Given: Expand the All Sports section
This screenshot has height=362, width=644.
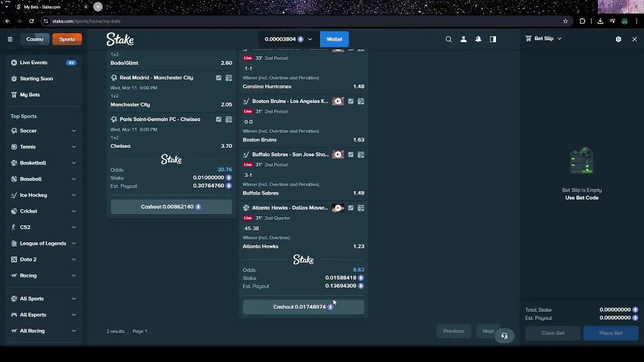Looking at the screenshot, I should point(73,299).
